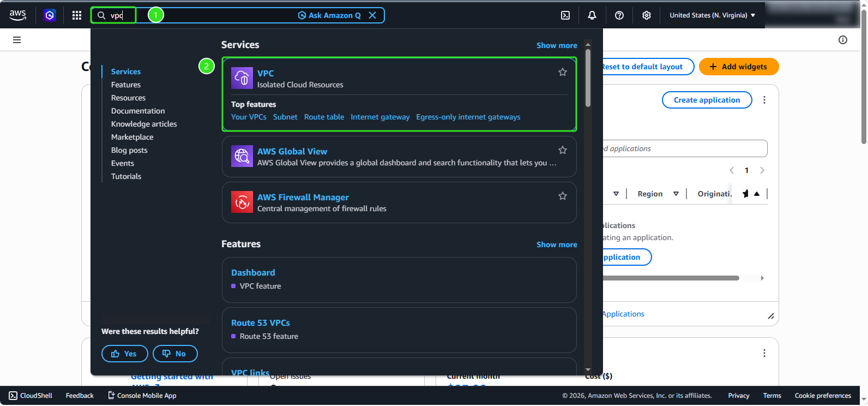
Task: Click the CloudShell icon in the footer
Action: click(x=13, y=396)
